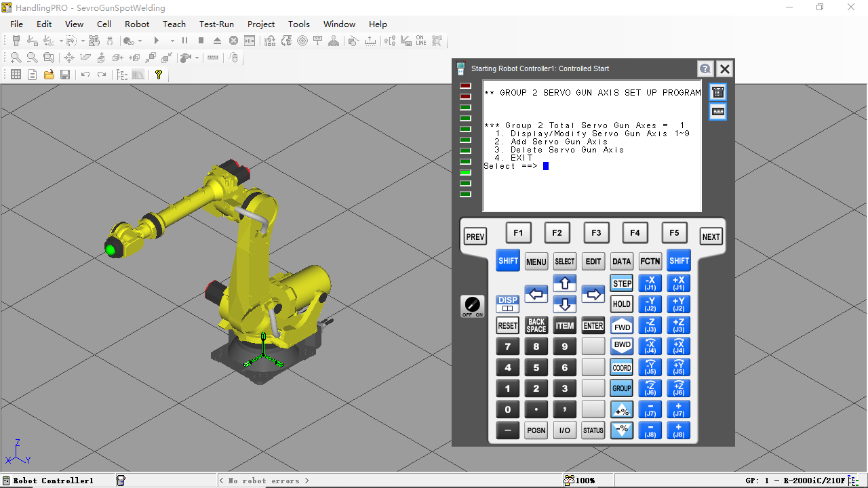Pause the simulation run
868x488 pixels.
pyautogui.click(x=184, y=41)
